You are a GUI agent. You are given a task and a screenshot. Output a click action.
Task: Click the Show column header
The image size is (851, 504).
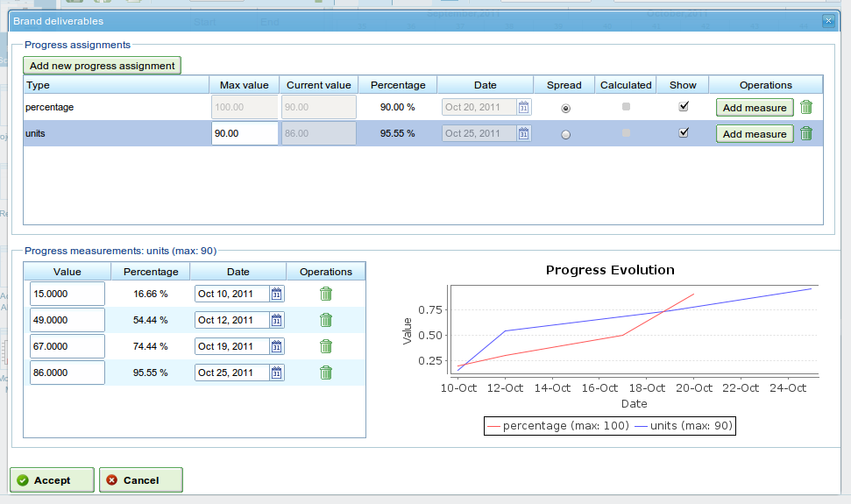coord(683,85)
